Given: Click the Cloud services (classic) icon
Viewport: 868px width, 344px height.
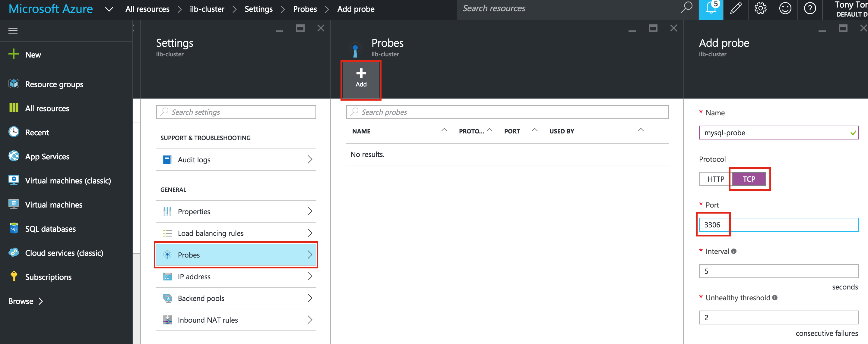Looking at the screenshot, I should (x=14, y=252).
